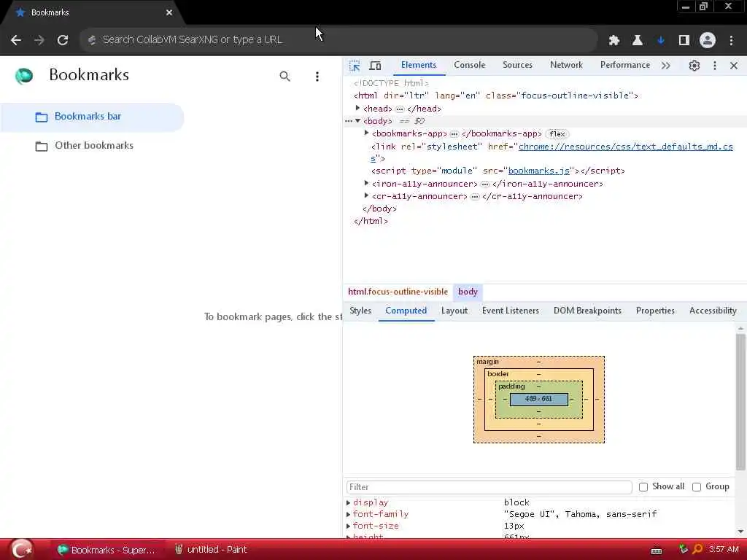
Task: Open Bookmarks organize three-dot menu
Action: pos(317,76)
